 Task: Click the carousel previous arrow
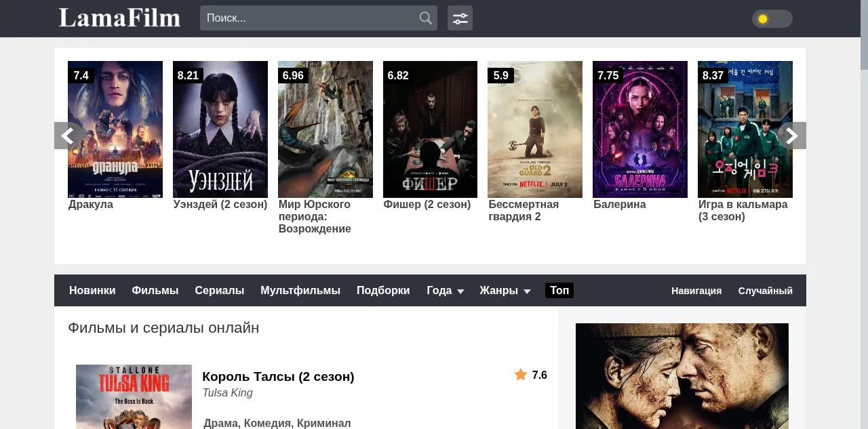[x=67, y=136]
